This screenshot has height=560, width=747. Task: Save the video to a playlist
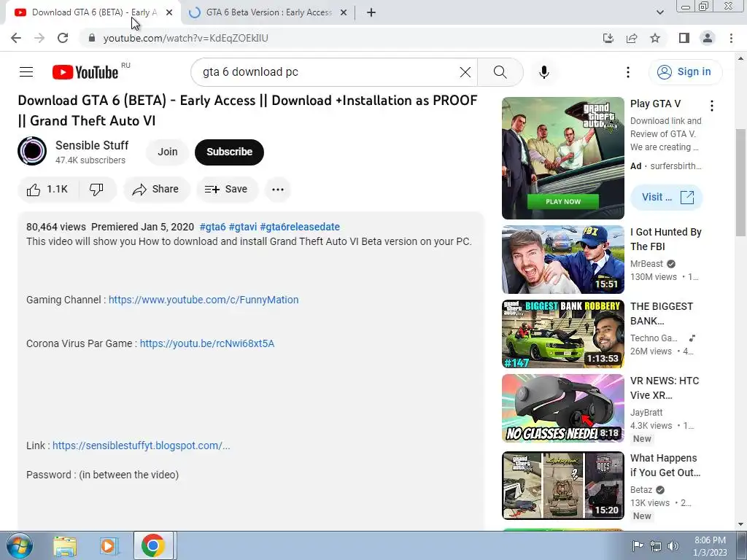[226, 190]
